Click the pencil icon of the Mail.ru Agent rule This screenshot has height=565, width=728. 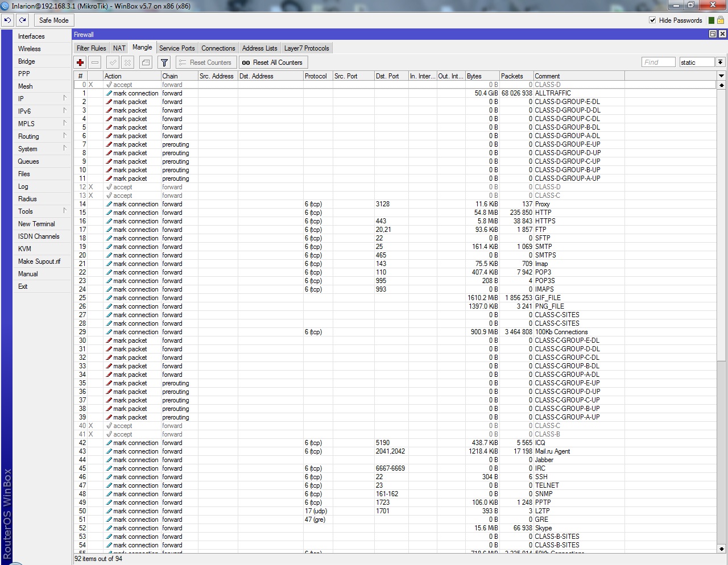click(109, 451)
